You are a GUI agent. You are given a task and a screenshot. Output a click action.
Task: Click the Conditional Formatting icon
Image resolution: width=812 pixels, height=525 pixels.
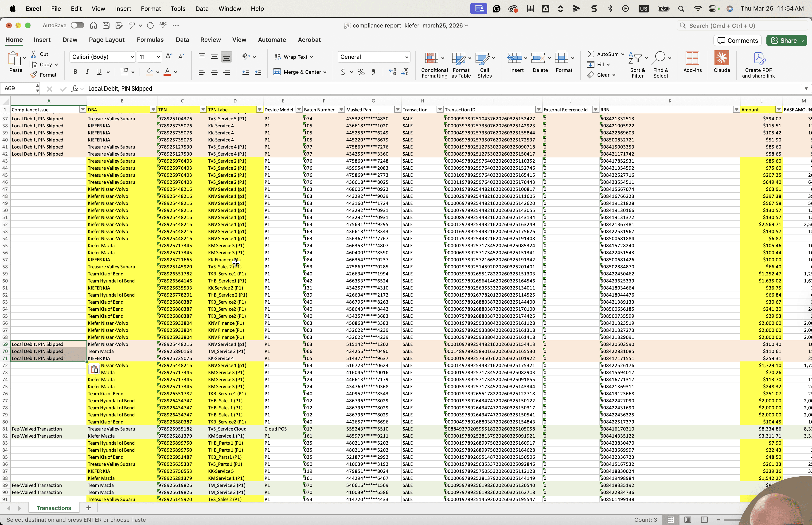tap(431, 58)
